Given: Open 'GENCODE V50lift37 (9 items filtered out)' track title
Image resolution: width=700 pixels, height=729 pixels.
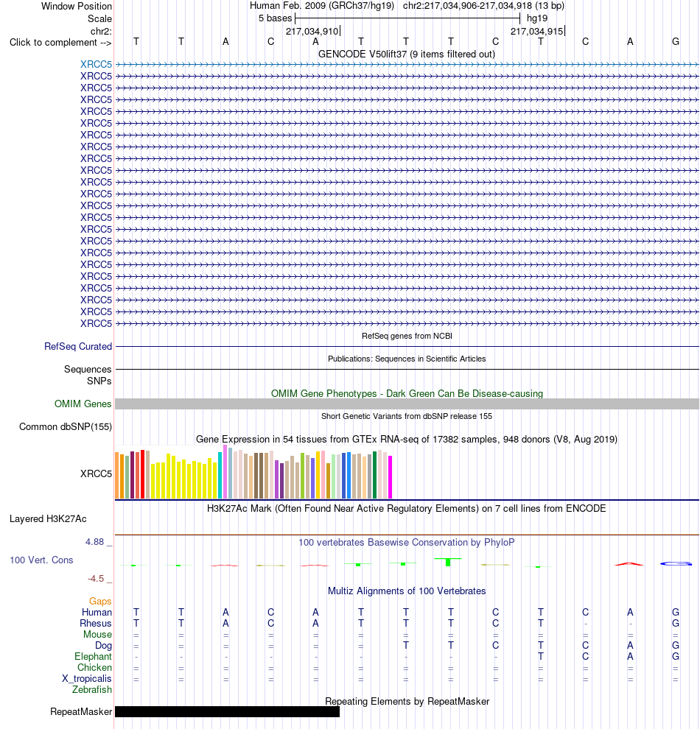Looking at the screenshot, I should pyautogui.click(x=407, y=54).
